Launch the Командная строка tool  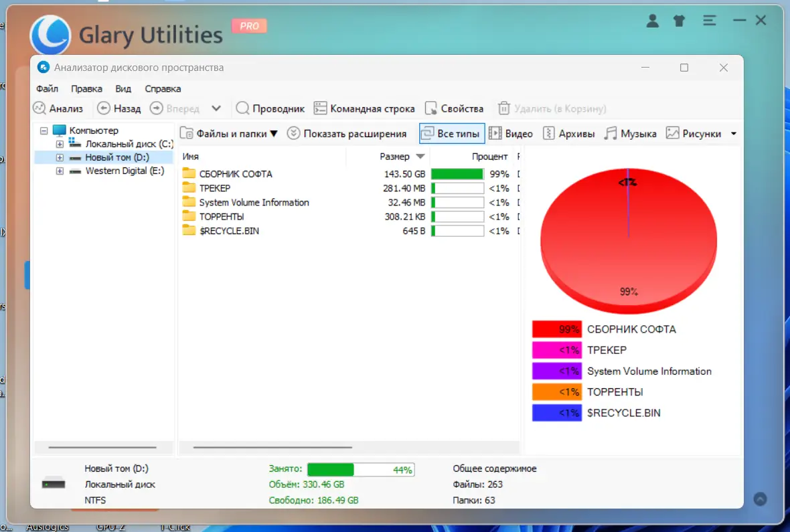(365, 108)
